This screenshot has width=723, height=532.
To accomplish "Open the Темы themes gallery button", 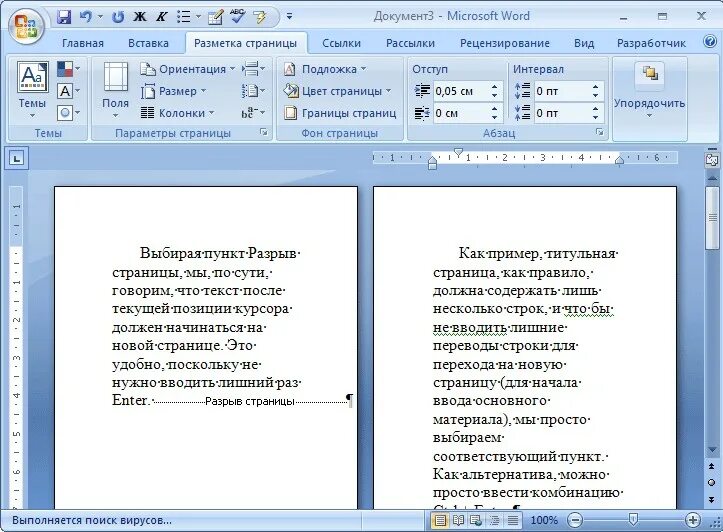I will (x=32, y=90).
